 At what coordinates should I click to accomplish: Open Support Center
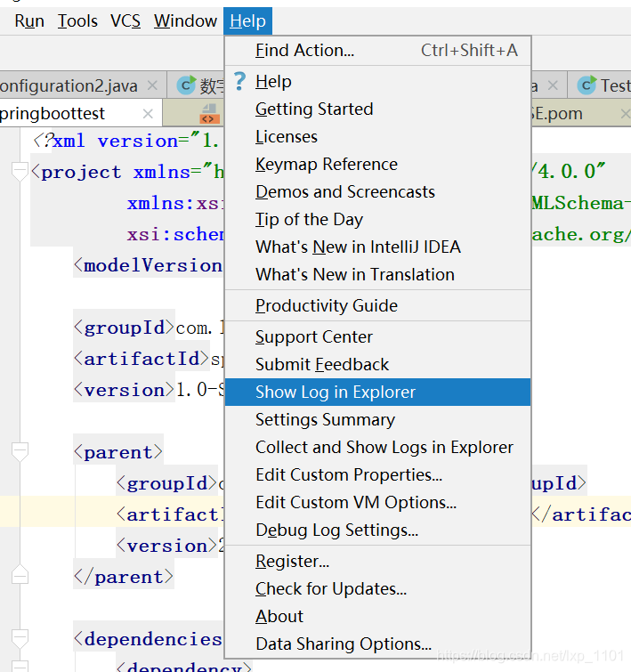(377, 336)
